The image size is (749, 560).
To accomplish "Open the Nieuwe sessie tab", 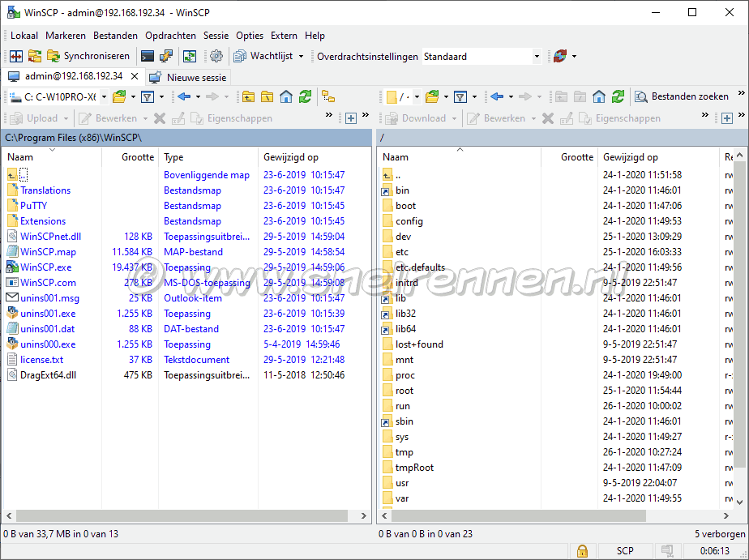I will (x=188, y=77).
